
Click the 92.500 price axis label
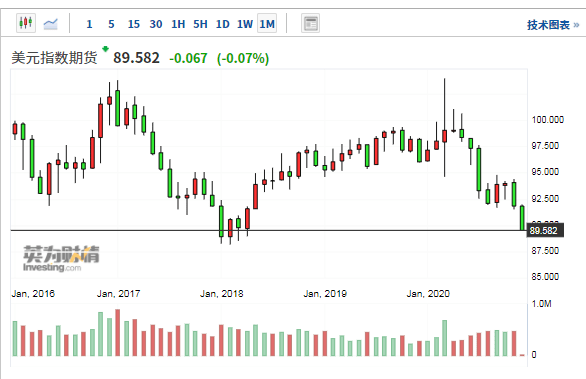click(x=545, y=198)
